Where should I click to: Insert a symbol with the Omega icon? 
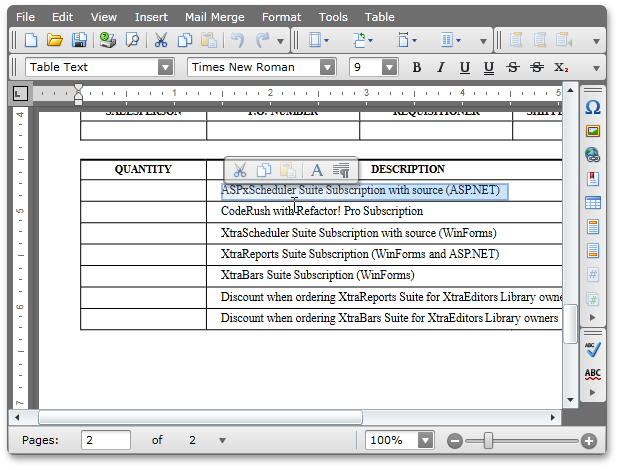[593, 107]
